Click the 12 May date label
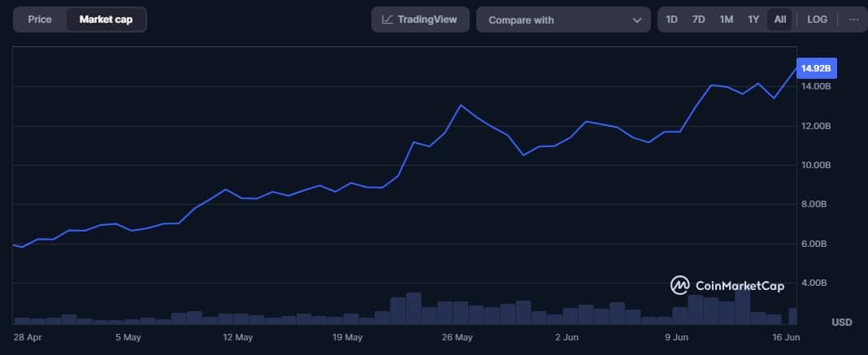868x355 pixels. coord(237,337)
